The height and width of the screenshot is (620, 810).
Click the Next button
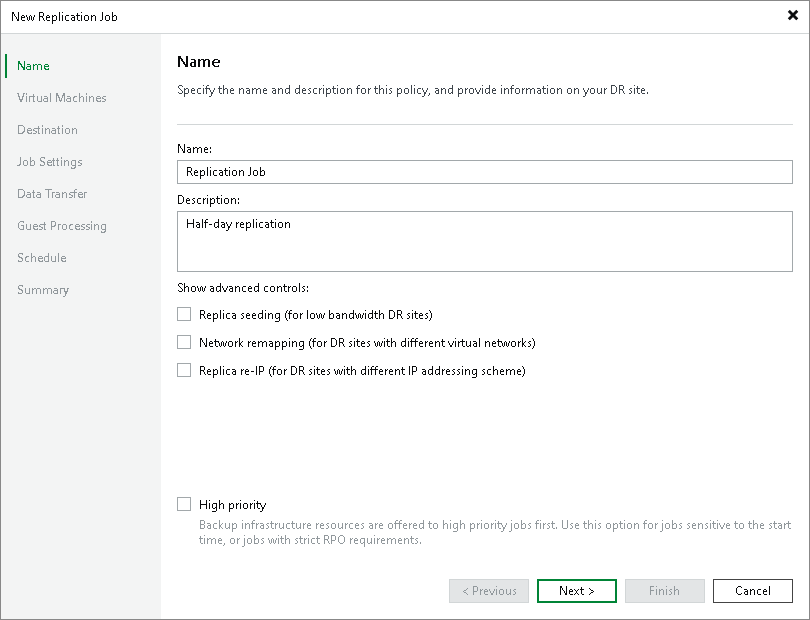pyautogui.click(x=576, y=590)
